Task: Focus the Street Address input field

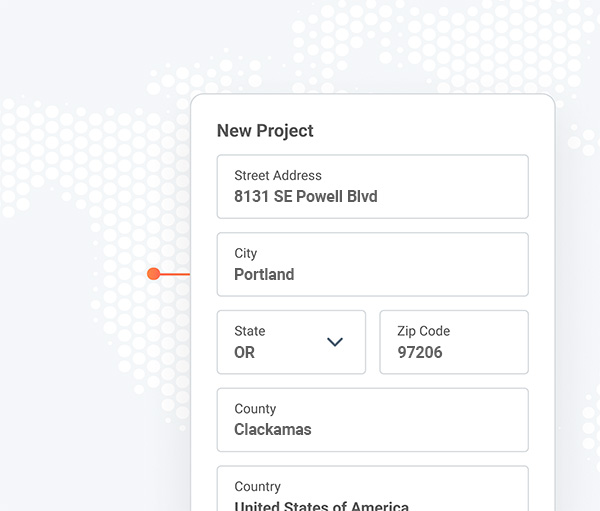Action: (372, 186)
